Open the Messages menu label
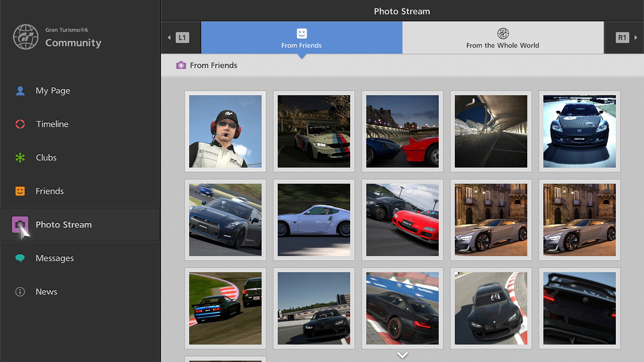Viewport: 644px width, 362px height. click(54, 258)
